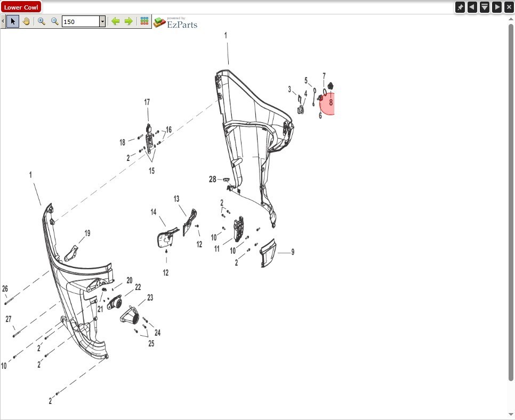Close the diagram panel with X button

click(509, 7)
